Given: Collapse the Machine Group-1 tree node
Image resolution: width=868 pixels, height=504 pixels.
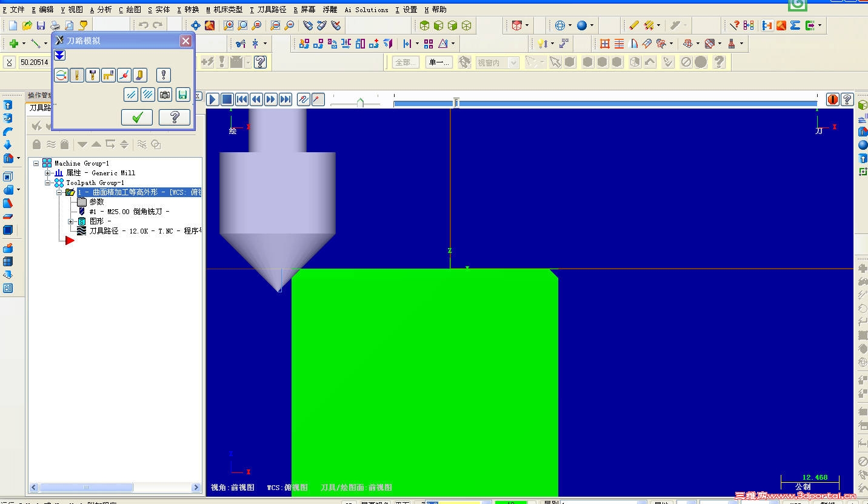Looking at the screenshot, I should [36, 163].
